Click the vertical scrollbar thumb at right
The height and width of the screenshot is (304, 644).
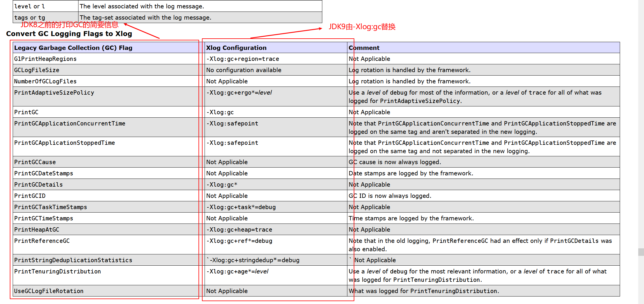[641, 252]
